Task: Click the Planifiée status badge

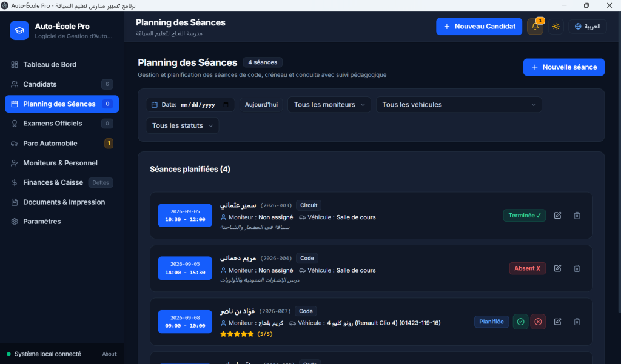Action: point(491,322)
